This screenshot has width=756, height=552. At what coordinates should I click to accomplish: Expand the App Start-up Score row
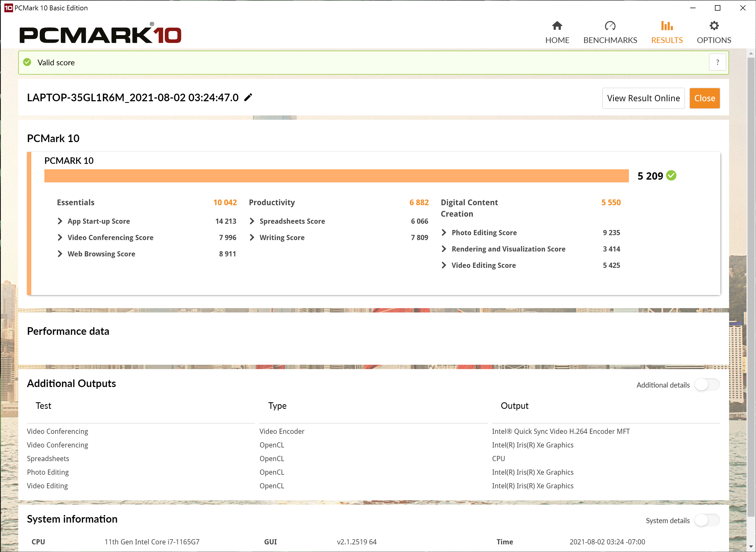tap(60, 221)
